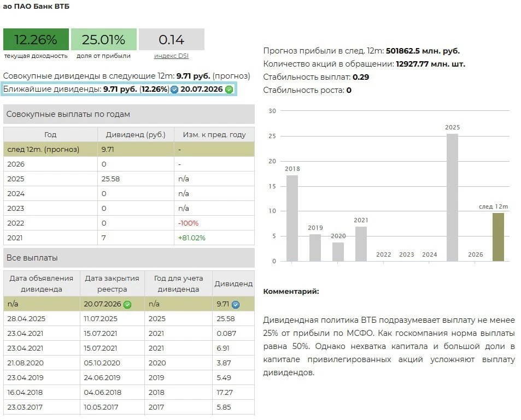Click the 24.06.2019 registry close date
Screen dimensions: 521x420
[102, 378]
